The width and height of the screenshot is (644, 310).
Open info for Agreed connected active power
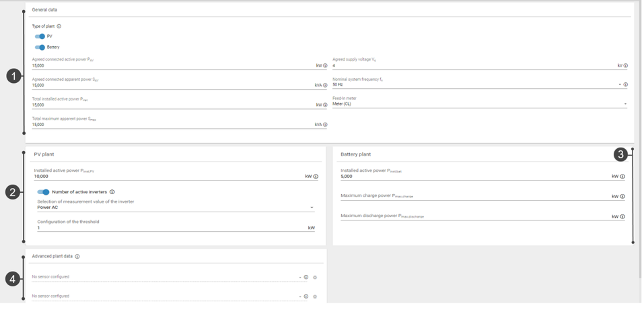(325, 65)
